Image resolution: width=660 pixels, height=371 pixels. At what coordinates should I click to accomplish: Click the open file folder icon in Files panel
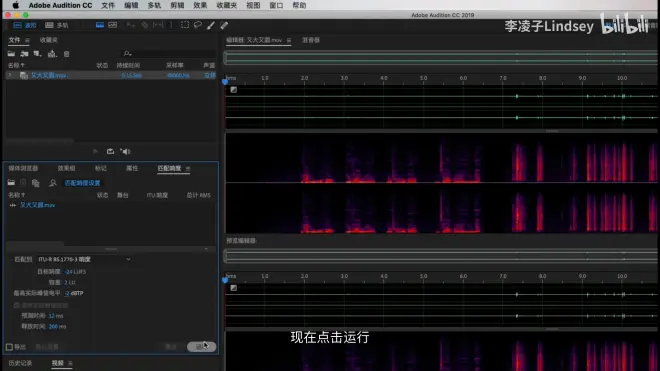(x=11, y=54)
